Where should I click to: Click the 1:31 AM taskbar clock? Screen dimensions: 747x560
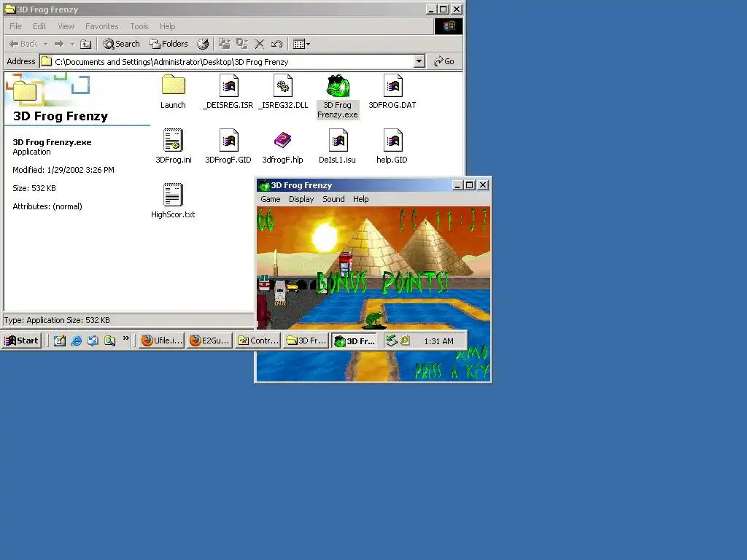pos(438,341)
